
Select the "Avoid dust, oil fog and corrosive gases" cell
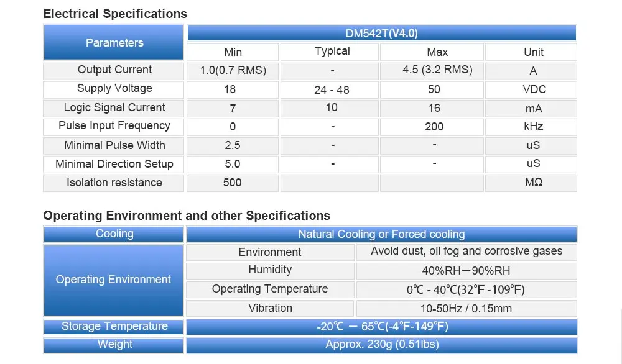[x=466, y=252]
